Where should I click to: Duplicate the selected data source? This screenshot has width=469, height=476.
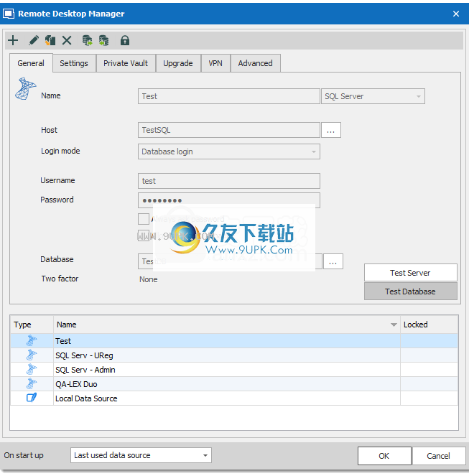pos(50,40)
